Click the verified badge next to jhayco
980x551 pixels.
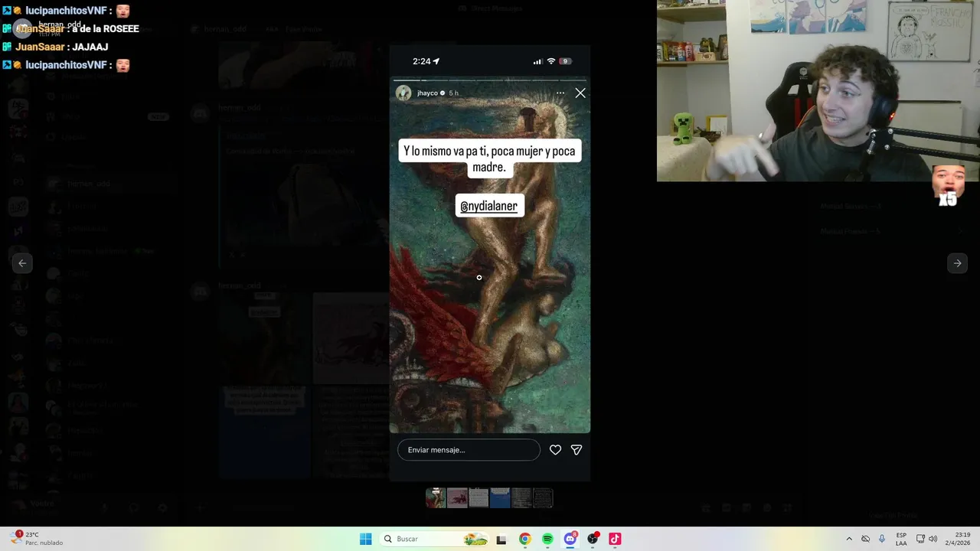(443, 93)
